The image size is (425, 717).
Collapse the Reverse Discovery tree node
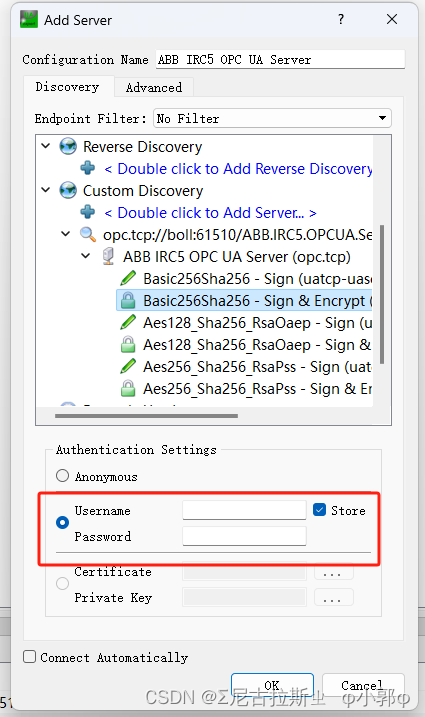46,146
